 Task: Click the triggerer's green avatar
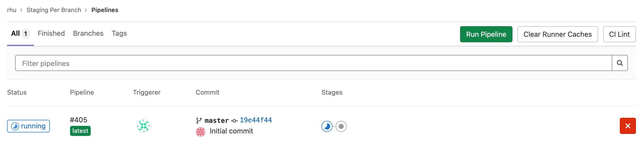[x=144, y=126]
